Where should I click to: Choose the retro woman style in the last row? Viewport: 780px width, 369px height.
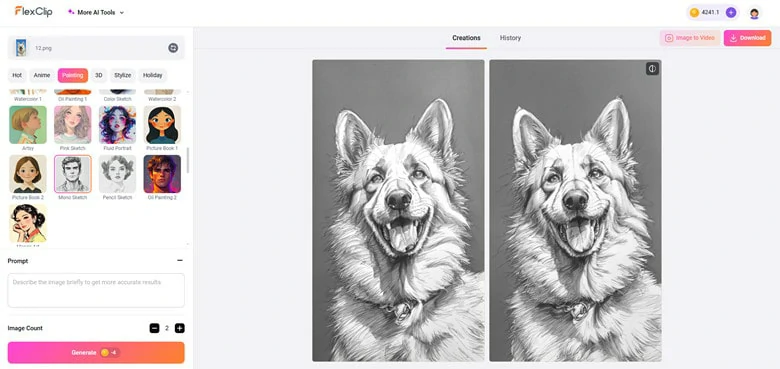point(28,223)
